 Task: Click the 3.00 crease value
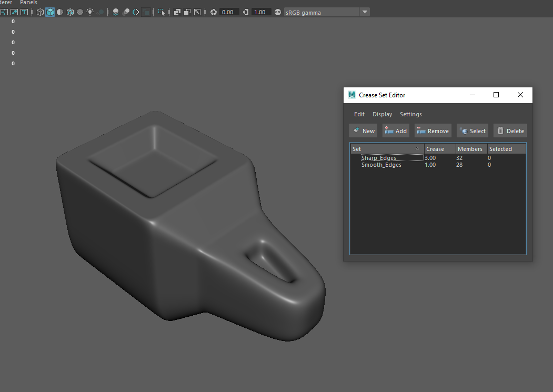click(430, 158)
